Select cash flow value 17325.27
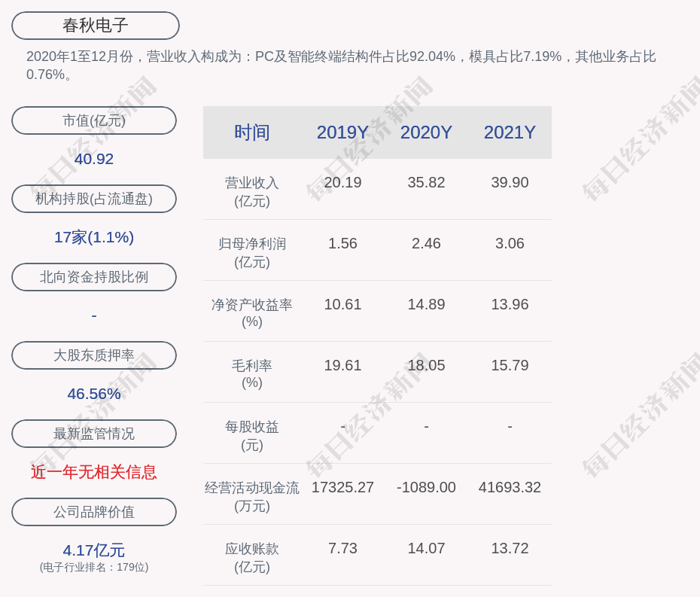700x597 pixels. click(343, 487)
